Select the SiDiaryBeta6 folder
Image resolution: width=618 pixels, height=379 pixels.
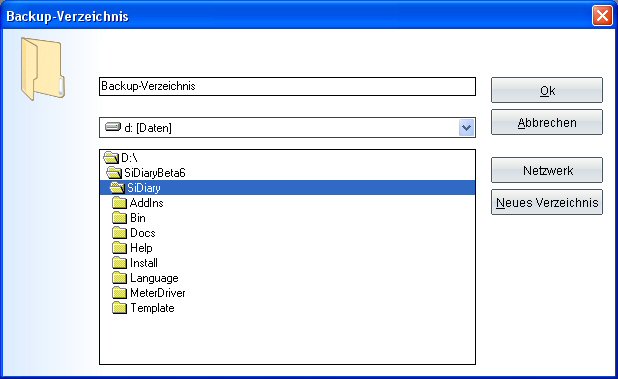287,173
